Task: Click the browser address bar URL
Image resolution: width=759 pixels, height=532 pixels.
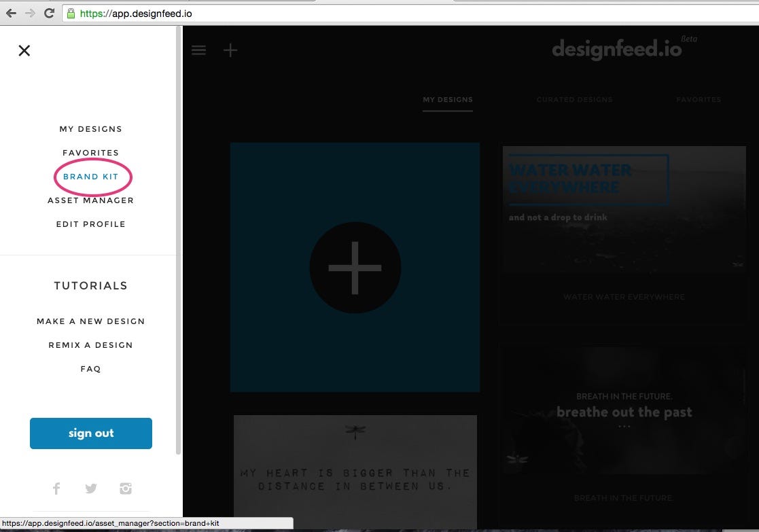Action: [136, 14]
